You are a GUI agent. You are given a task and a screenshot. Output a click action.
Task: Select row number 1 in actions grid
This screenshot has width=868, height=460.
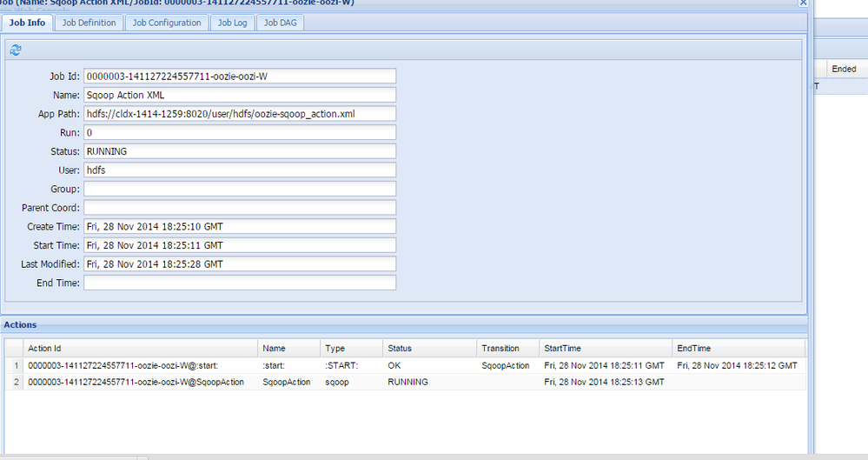point(16,365)
